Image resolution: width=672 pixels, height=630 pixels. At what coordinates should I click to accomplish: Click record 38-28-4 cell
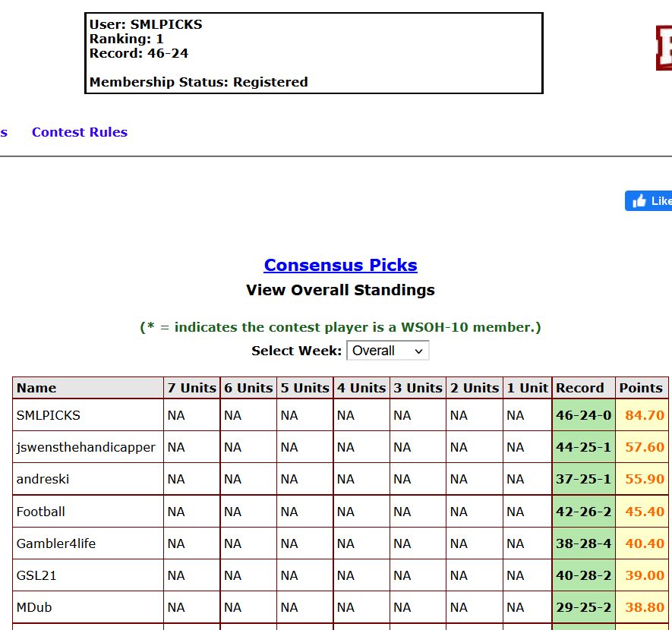pyautogui.click(x=584, y=543)
